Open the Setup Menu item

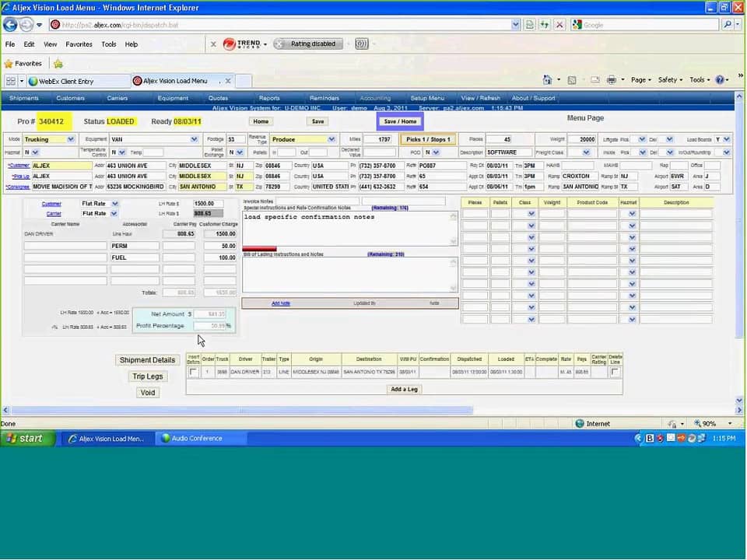427,98
